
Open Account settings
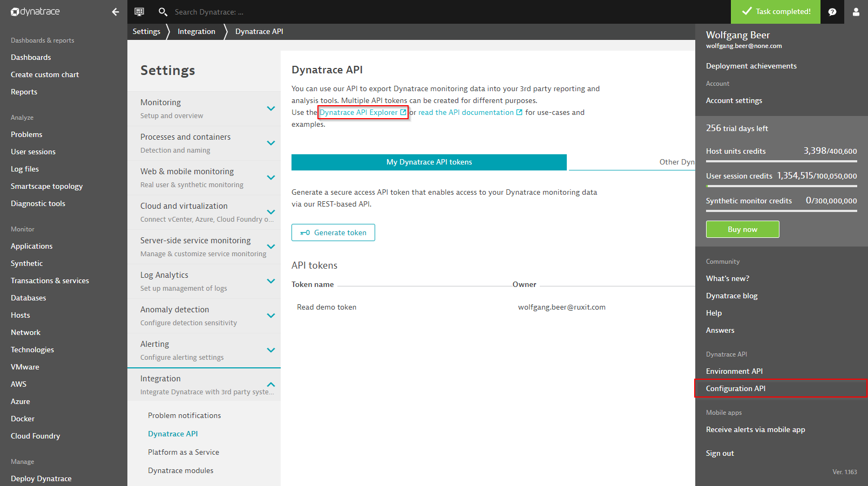[734, 100]
